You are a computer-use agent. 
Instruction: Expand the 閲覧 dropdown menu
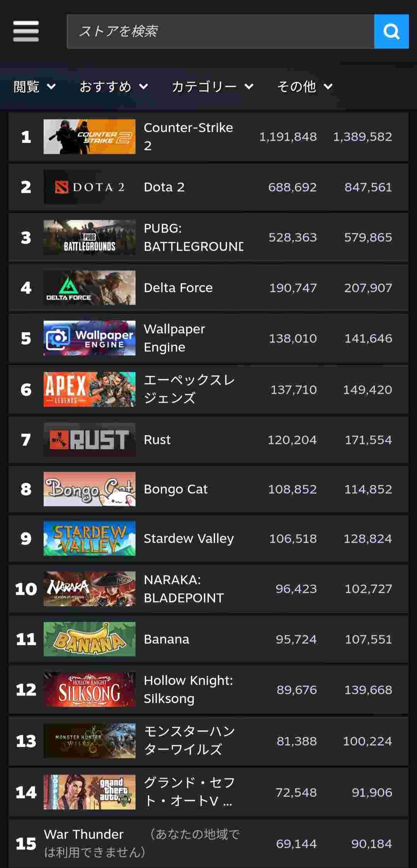[35, 86]
